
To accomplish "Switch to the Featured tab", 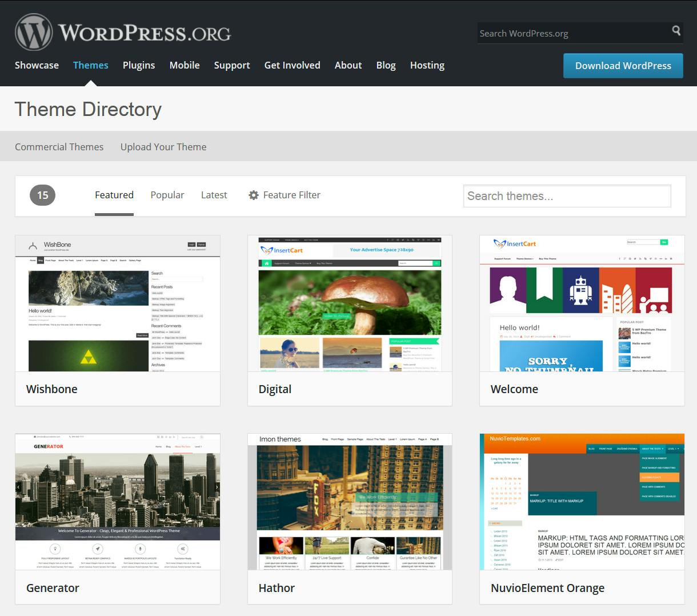I will [114, 195].
